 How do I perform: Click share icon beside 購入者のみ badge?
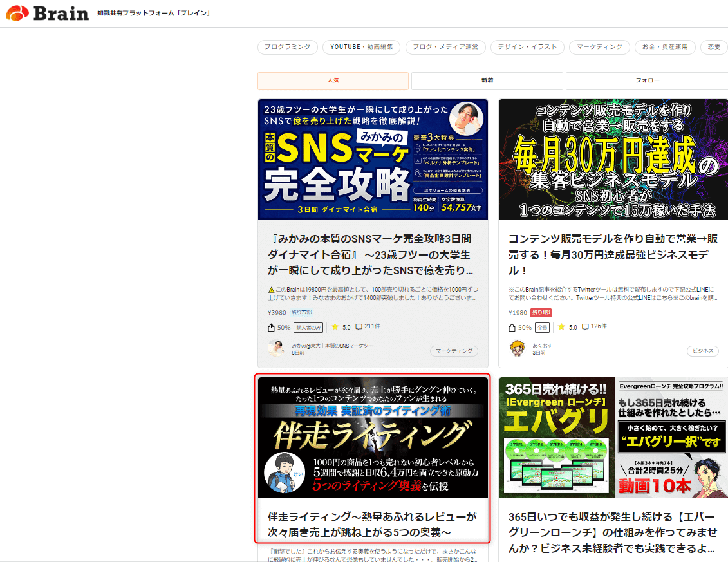pos(271,328)
